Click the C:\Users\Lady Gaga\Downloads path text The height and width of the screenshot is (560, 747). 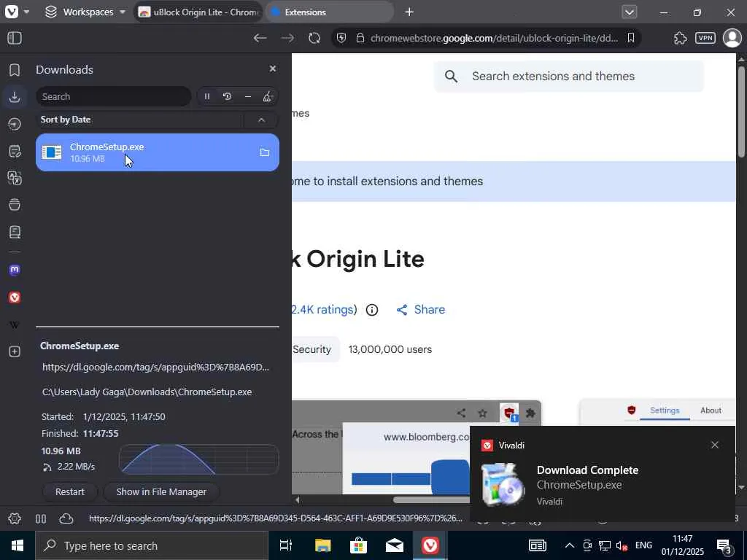coord(147,392)
